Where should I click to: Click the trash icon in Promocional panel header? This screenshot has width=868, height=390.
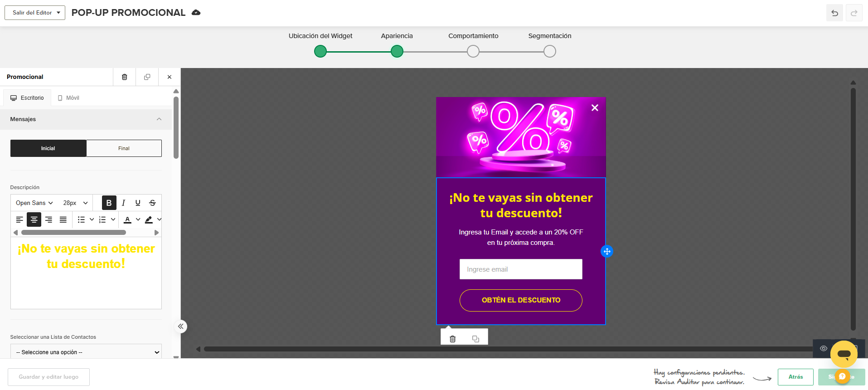[x=124, y=77]
